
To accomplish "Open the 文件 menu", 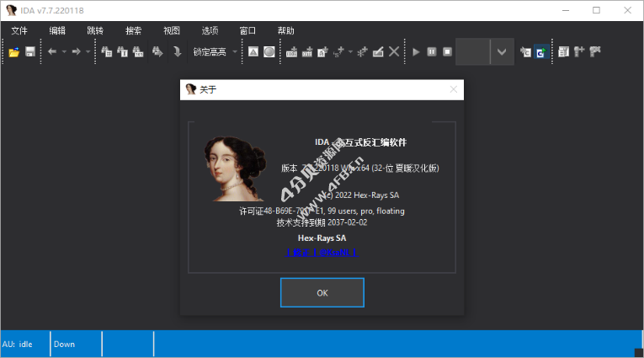I will 19,31.
